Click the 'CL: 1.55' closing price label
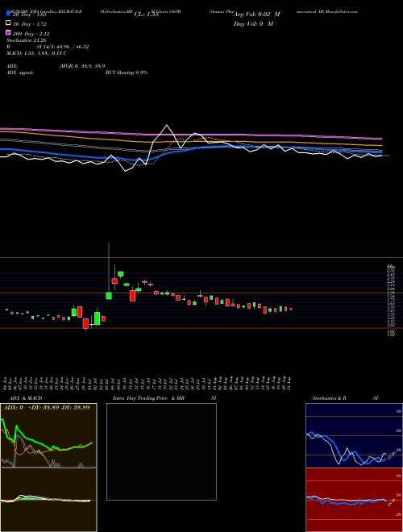The width and height of the screenshot is (403, 532). [x=146, y=15]
